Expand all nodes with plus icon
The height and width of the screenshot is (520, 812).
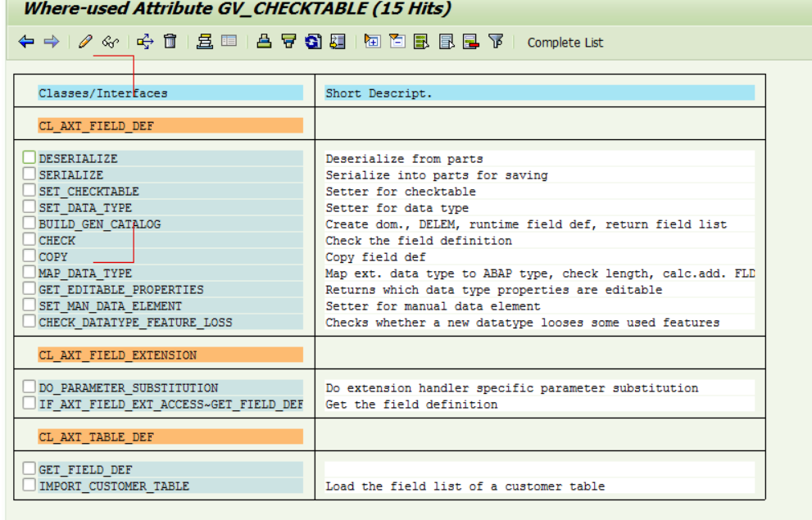coord(372,42)
